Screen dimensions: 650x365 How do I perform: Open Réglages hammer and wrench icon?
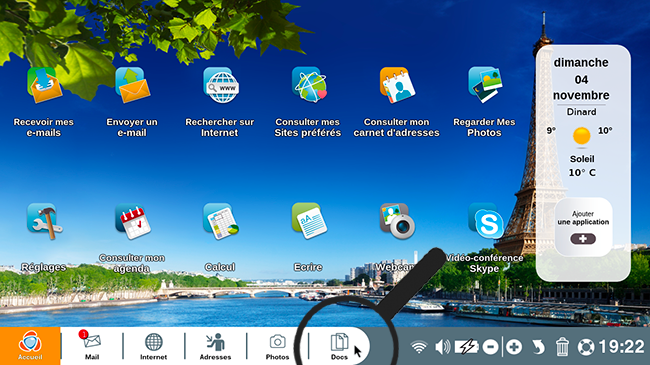tap(44, 221)
